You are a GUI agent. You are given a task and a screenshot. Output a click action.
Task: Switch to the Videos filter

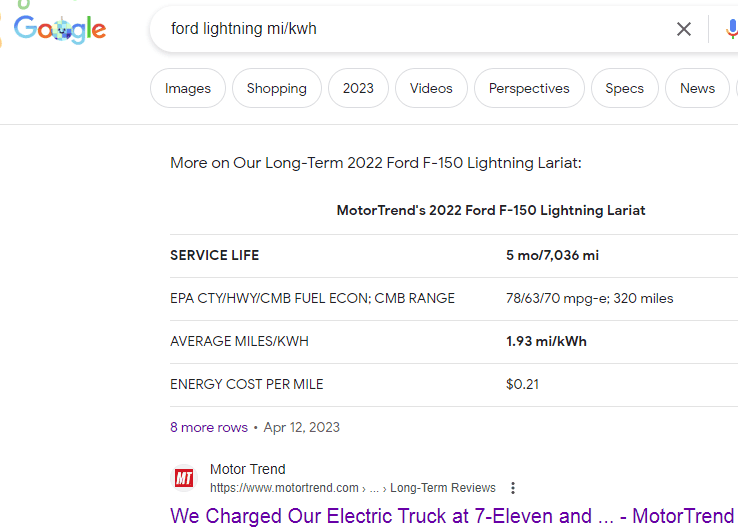click(431, 88)
